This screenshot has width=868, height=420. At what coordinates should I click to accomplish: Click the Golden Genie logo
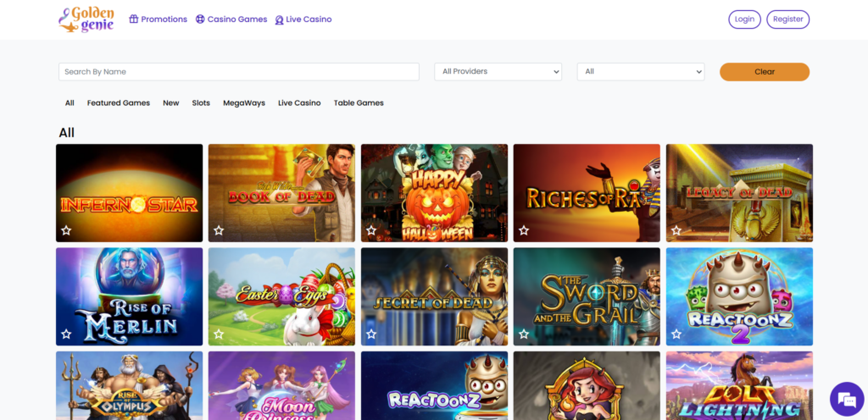point(86,19)
